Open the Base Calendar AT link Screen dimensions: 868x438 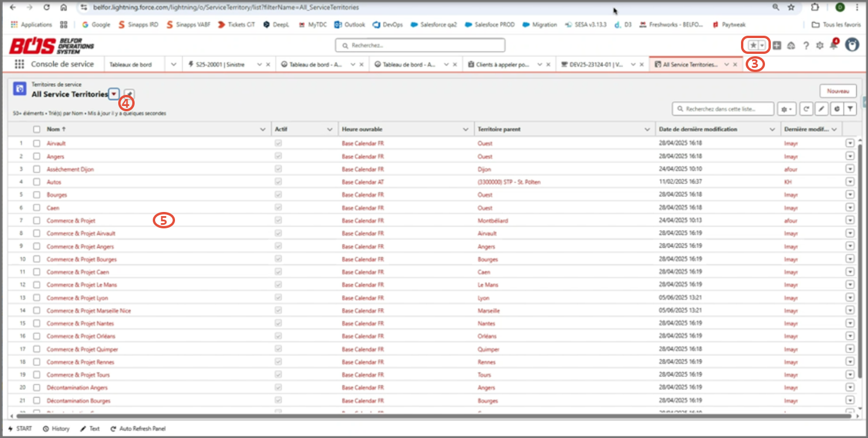tap(363, 182)
